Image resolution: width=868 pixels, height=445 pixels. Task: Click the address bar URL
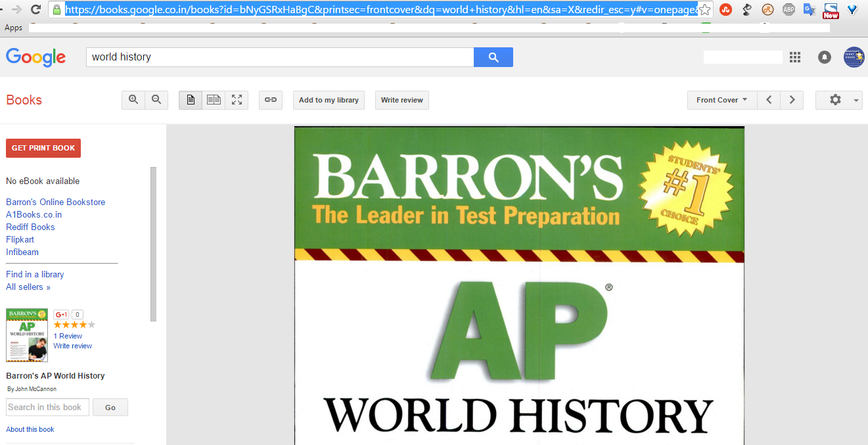pos(381,9)
